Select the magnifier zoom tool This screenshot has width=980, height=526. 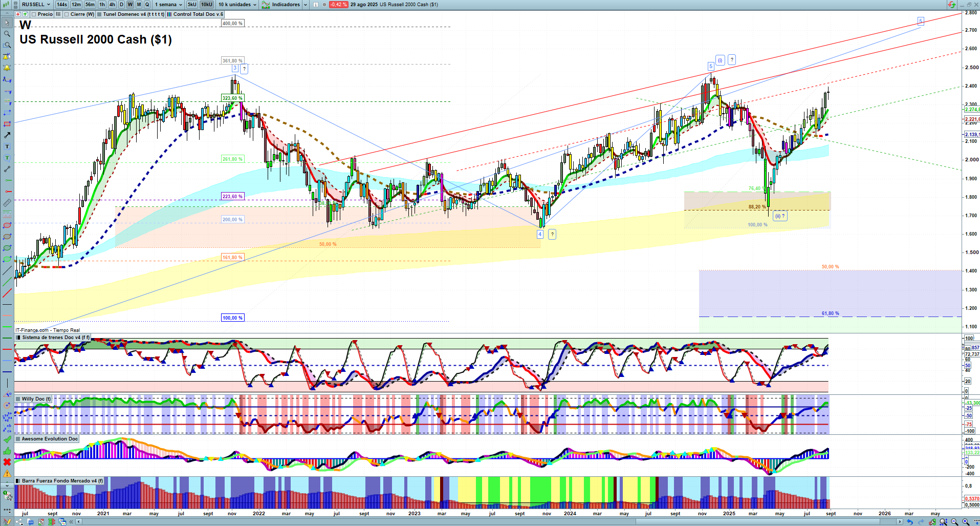click(7, 34)
